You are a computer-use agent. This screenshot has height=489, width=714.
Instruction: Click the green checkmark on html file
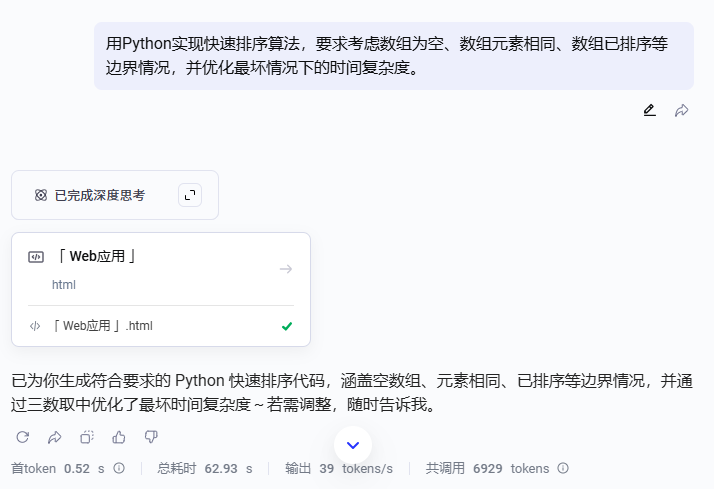[x=287, y=326]
